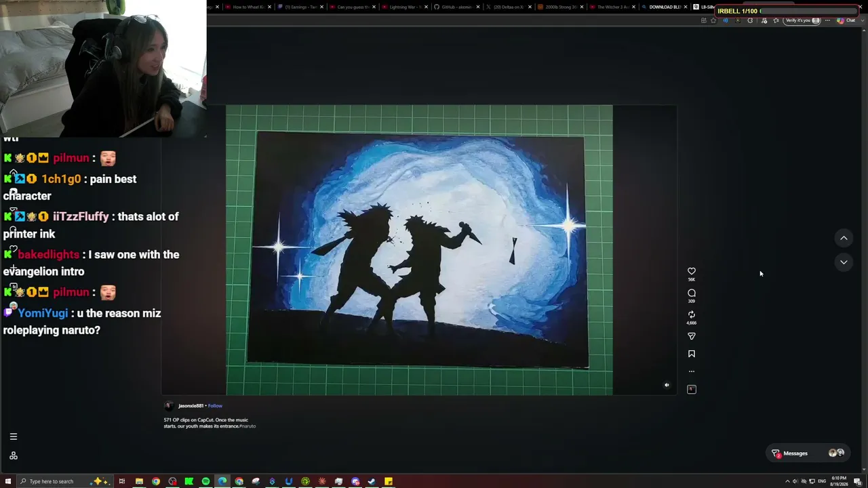The image size is (868, 488).
Task: Click bakedlights' username in chat
Action: [x=48, y=255]
